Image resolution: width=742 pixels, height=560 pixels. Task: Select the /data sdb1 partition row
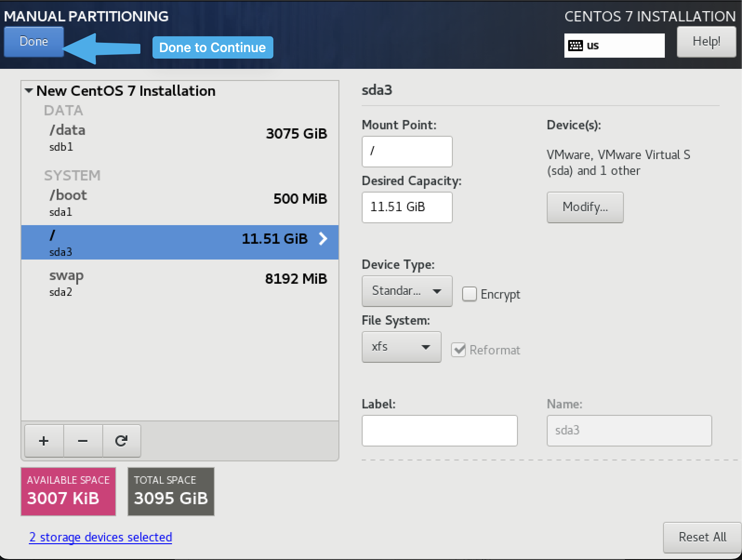180,138
